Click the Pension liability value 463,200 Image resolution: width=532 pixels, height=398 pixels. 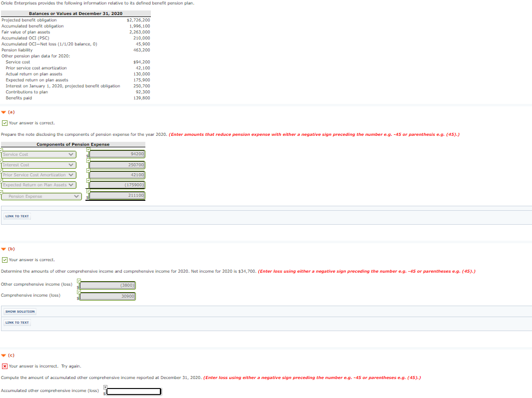[x=141, y=50]
